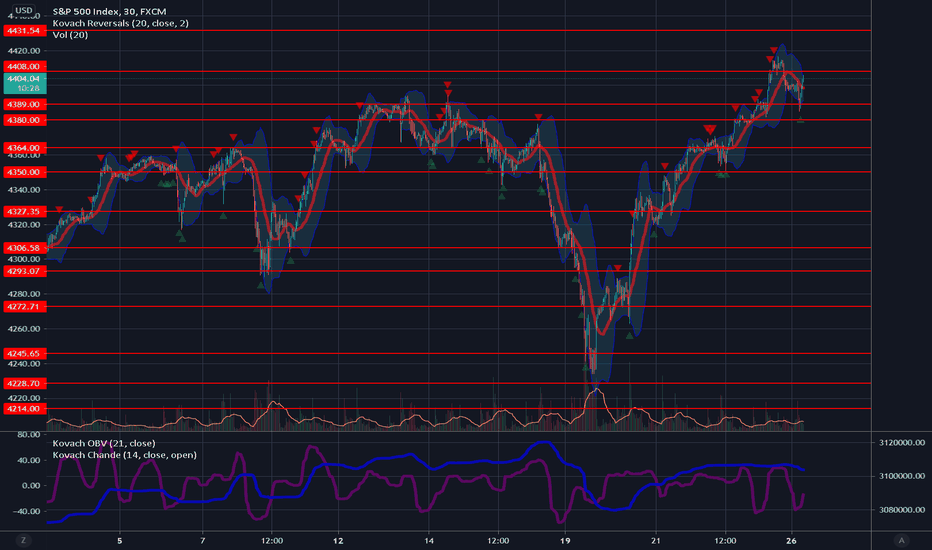Image resolution: width=932 pixels, height=550 pixels.
Task: Click bold date label 12 on time axis
Action: pos(338,540)
